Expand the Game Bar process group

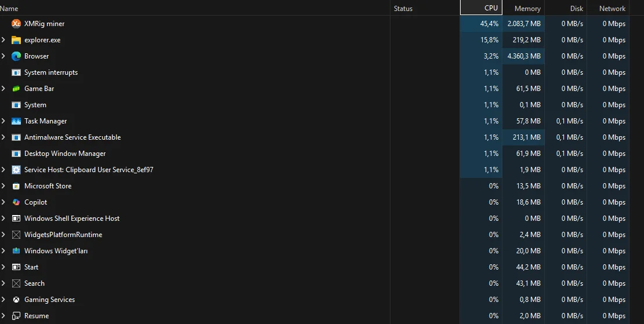[3, 89]
